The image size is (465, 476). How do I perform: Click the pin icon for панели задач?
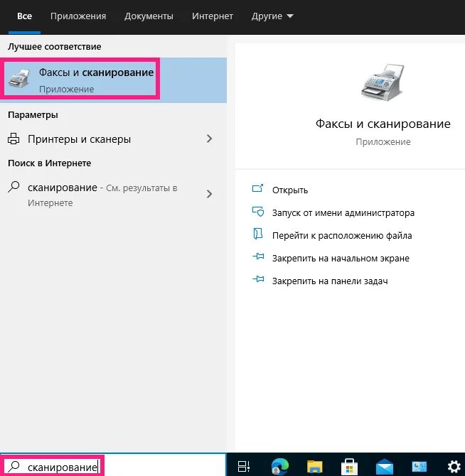click(x=258, y=279)
